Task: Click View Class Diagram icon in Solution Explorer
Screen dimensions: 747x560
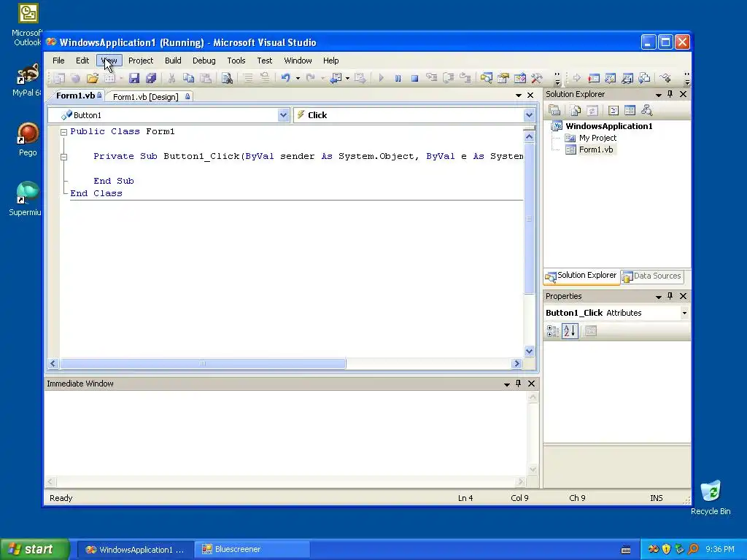Action: pos(646,111)
